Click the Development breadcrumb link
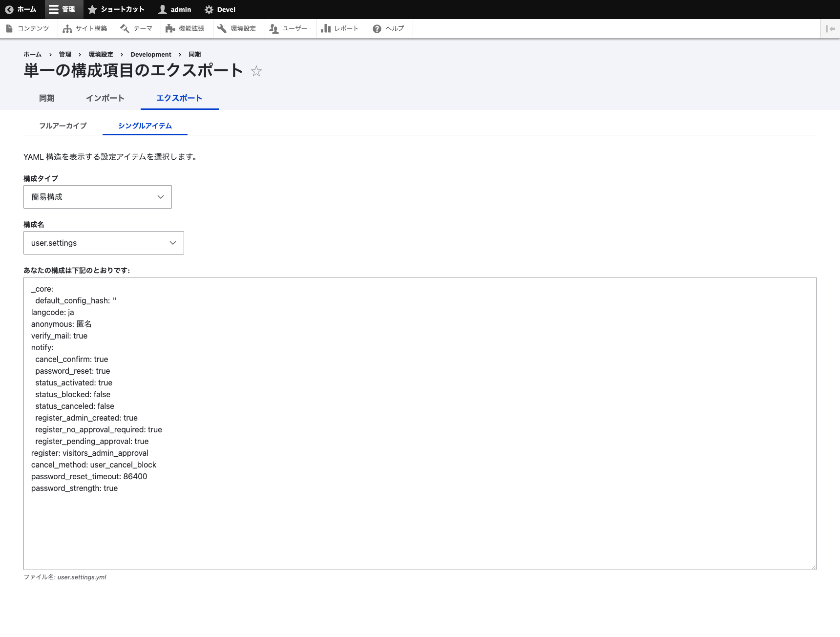 [x=150, y=55]
